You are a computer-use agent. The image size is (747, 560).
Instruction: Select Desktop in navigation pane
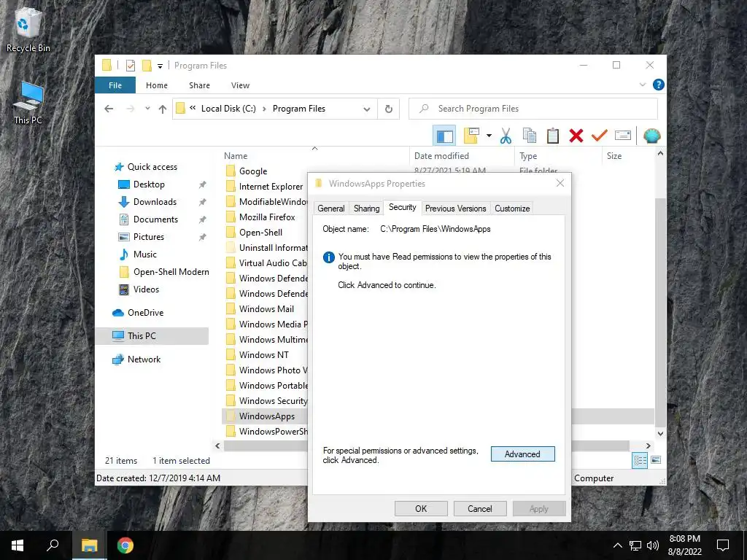149,184
